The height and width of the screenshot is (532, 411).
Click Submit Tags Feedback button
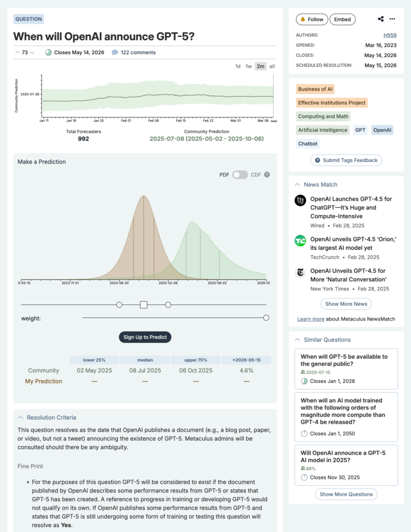point(346,160)
